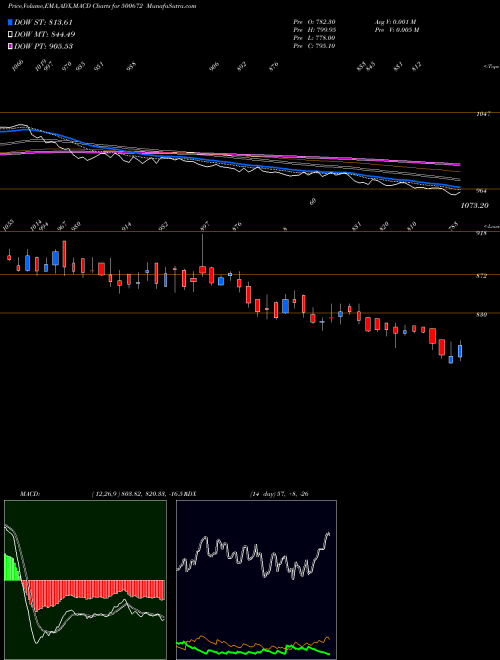The height and width of the screenshot is (660, 500).
Task: Click the Pre V: 0.005 M volume text
Action: (396, 30)
